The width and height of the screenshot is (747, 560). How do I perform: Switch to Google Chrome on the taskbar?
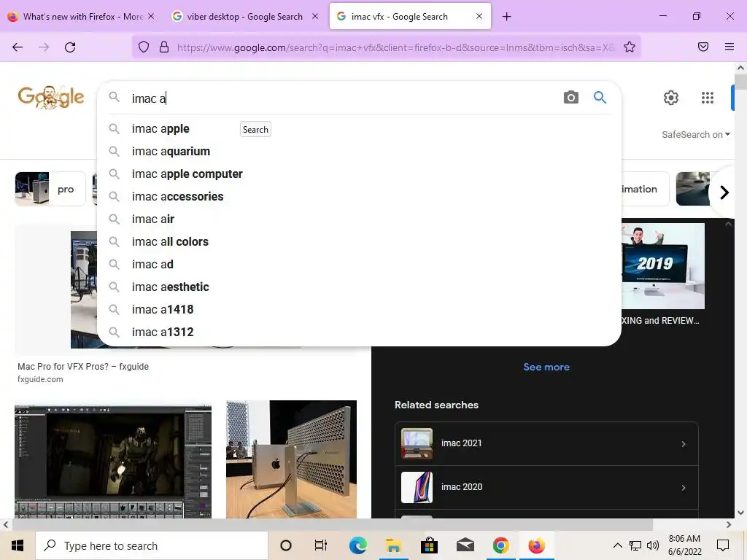click(500, 545)
